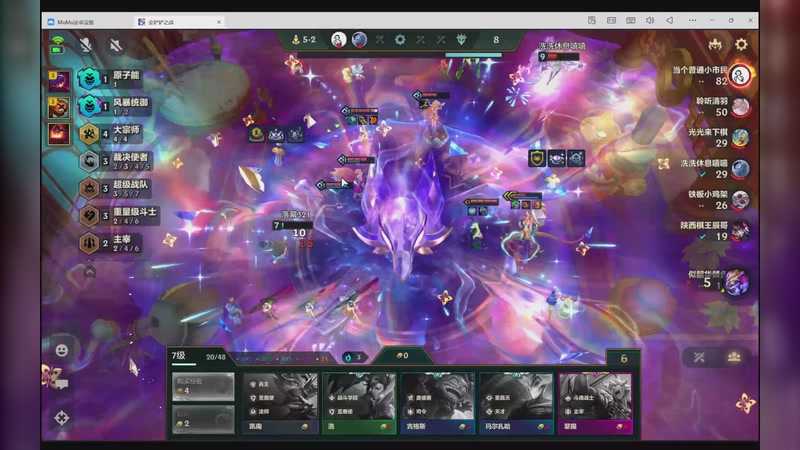Switch to the players list view icon
Image resolution: width=800 pixels, height=450 pixels.
pyautogui.click(x=734, y=357)
